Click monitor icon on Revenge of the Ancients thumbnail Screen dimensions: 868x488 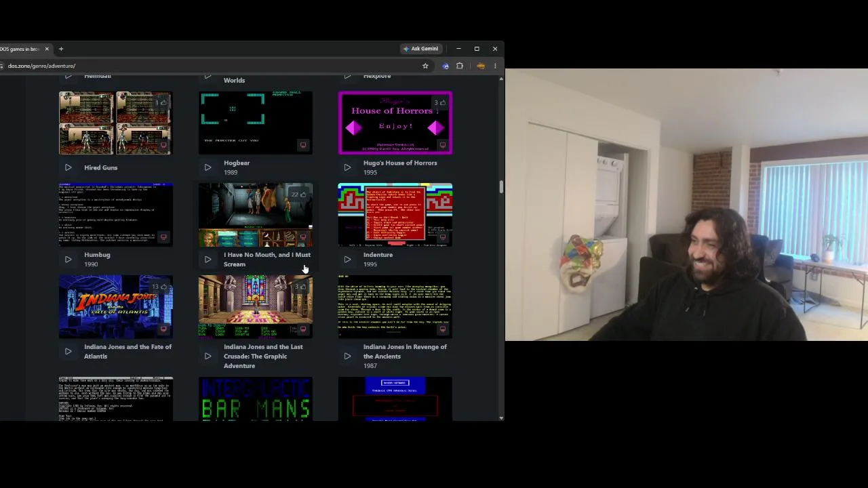(443, 329)
